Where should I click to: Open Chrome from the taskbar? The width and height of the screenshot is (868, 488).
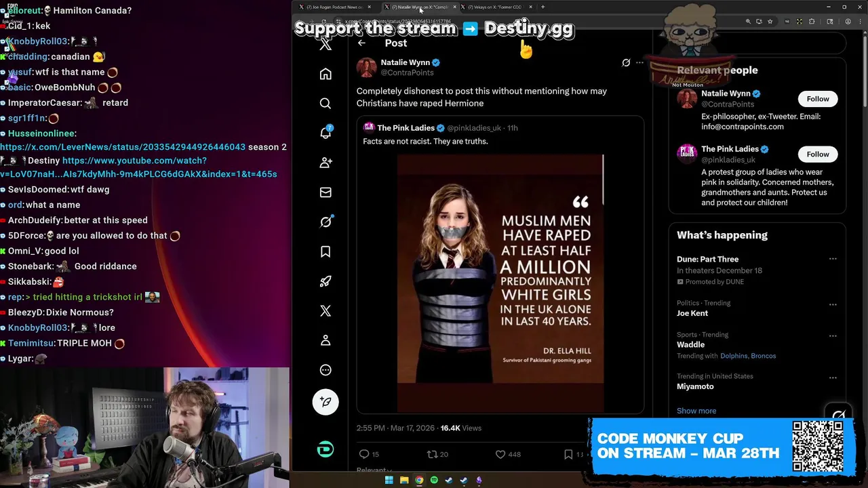pos(419,481)
